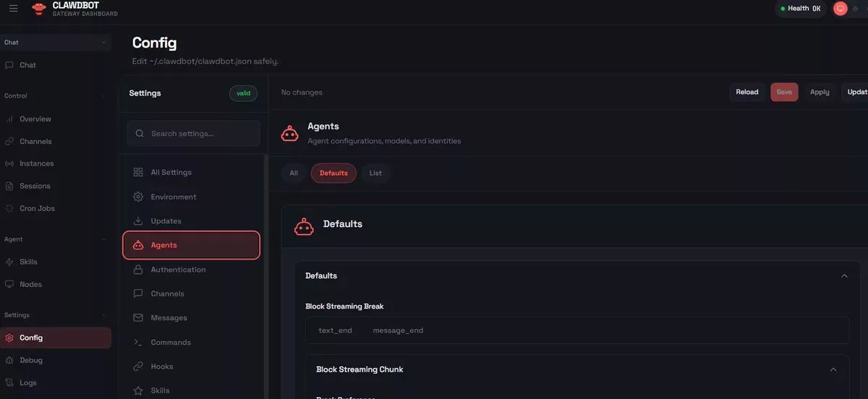Click the sun theme icon
Viewport: 868px width, 399px height.
click(856, 9)
